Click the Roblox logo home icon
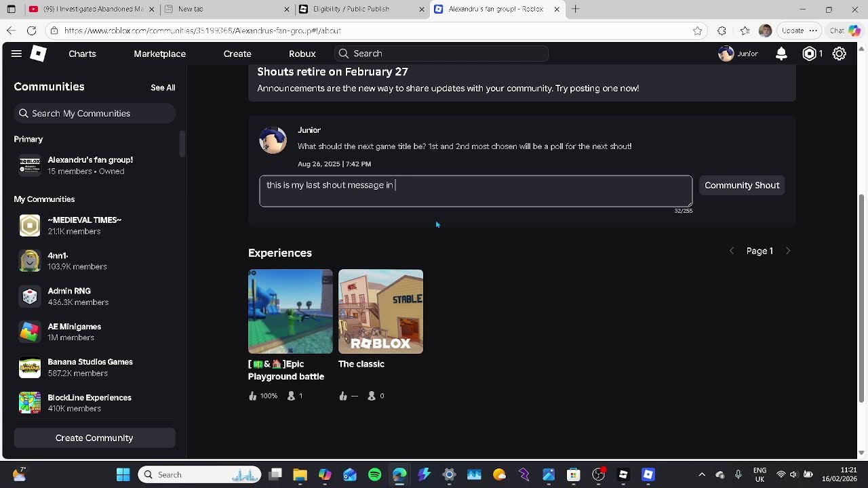Image resolution: width=868 pixels, height=488 pixels. tap(38, 54)
